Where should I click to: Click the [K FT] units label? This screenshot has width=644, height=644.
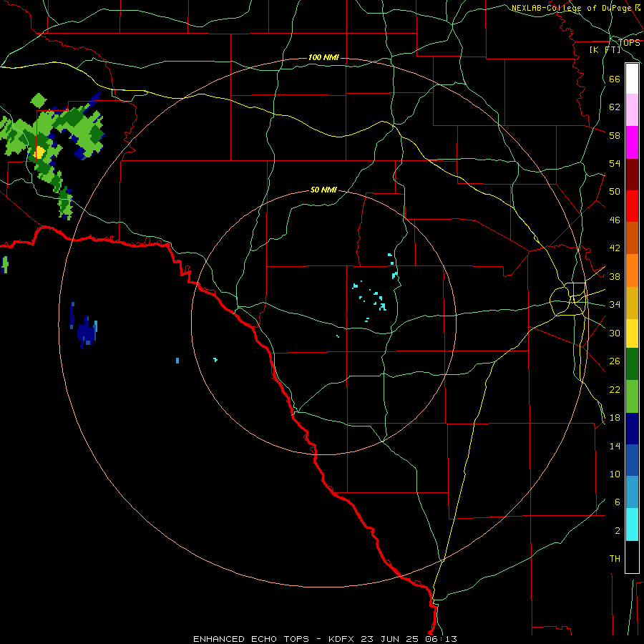pos(605,49)
